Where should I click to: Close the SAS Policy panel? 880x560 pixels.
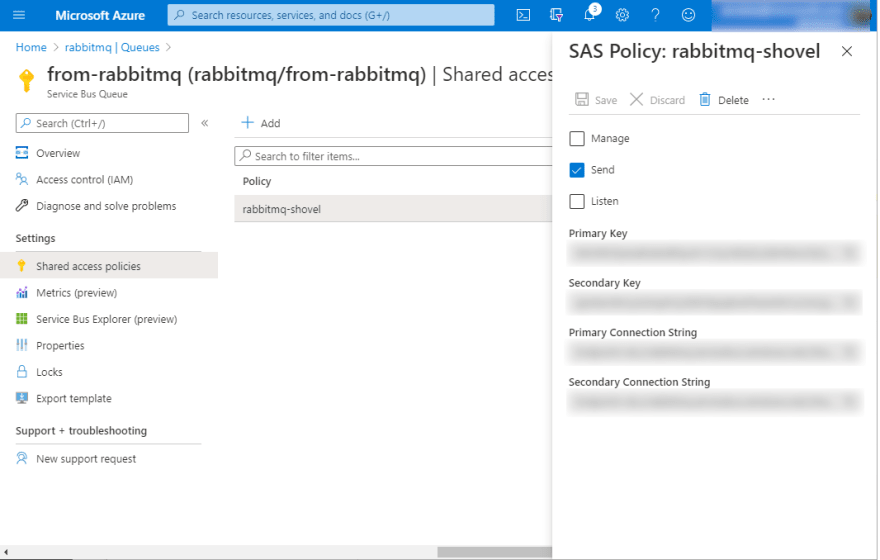[847, 52]
